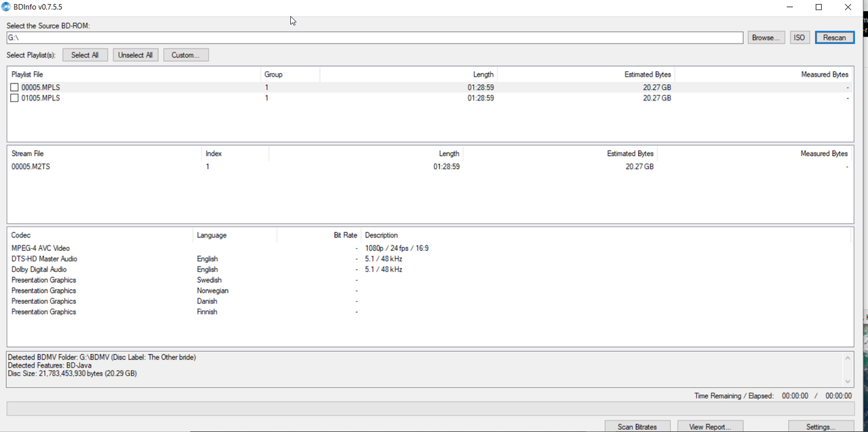Screen dimensions: 868x432
Task: Select Presentation Graphics Swedish row
Action: pos(430,280)
